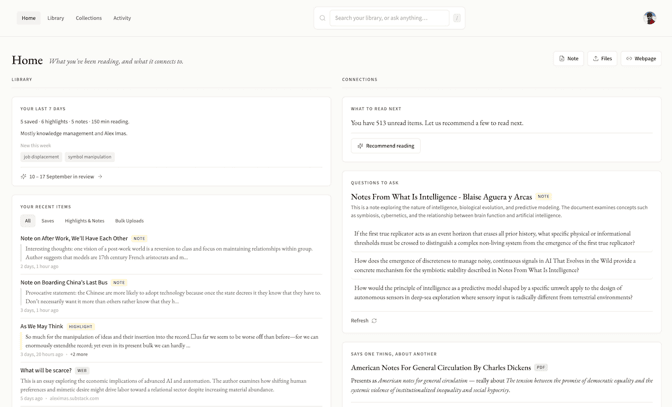This screenshot has height=407, width=672.
Task: Create a new Note
Action: (569, 59)
